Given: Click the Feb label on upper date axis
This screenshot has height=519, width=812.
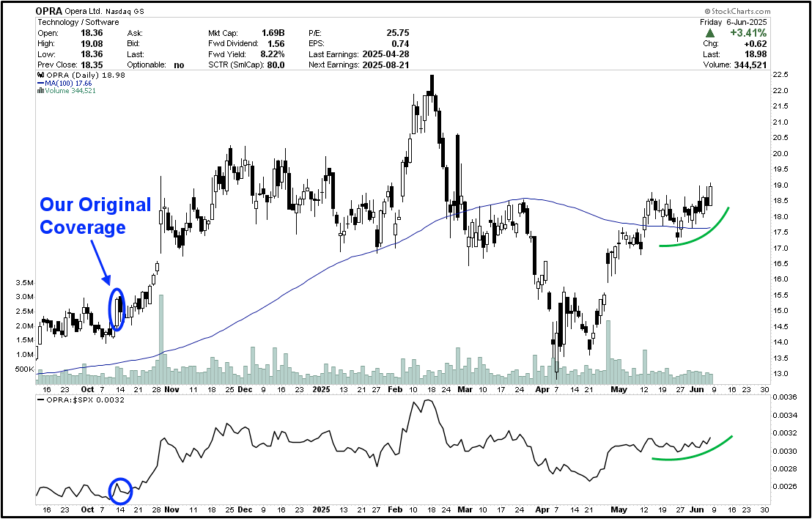Looking at the screenshot, I should click(394, 389).
